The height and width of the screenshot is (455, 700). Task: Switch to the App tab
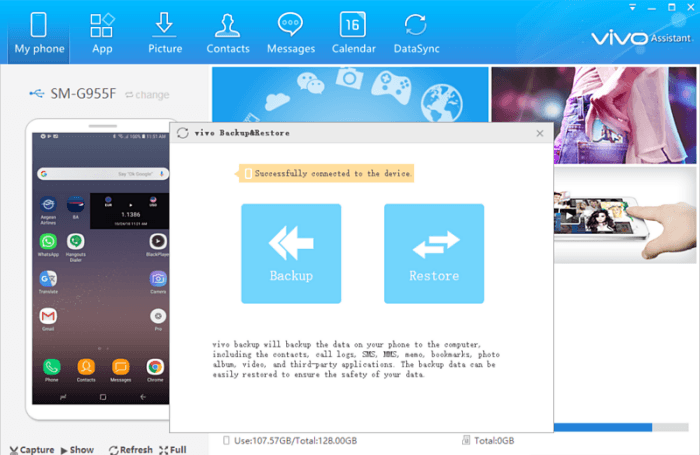[x=102, y=33]
